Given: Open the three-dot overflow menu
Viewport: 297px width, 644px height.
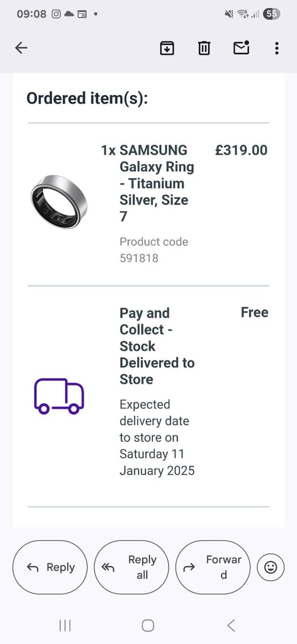Looking at the screenshot, I should click(277, 48).
